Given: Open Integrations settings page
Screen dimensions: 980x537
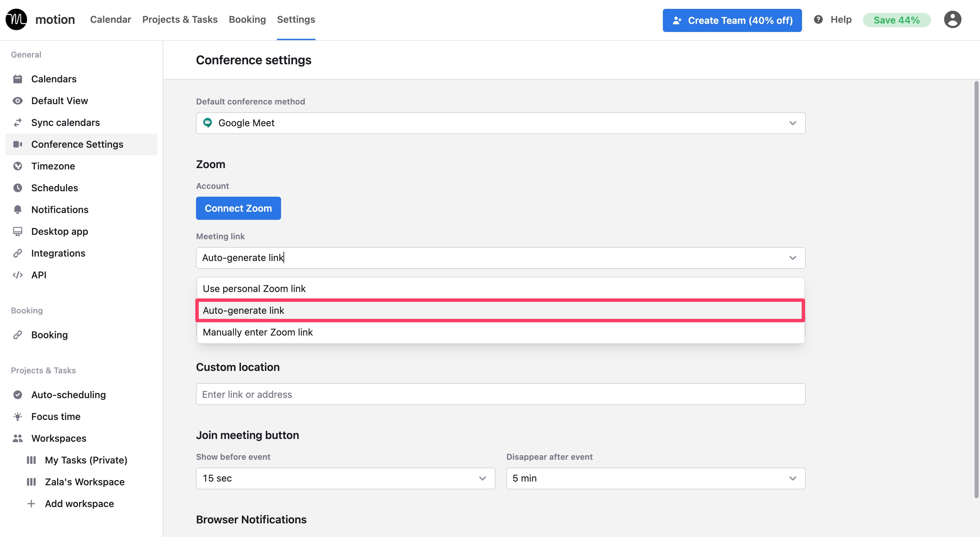Looking at the screenshot, I should tap(81, 253).
